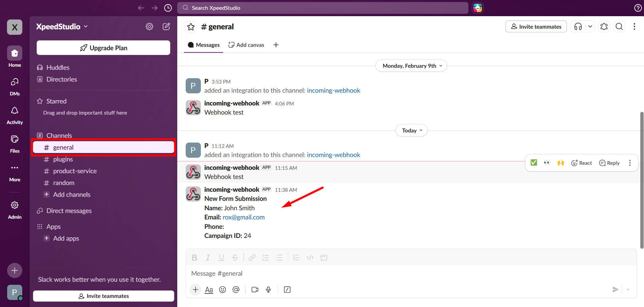Compose a new message with the pencil icon

point(166,26)
